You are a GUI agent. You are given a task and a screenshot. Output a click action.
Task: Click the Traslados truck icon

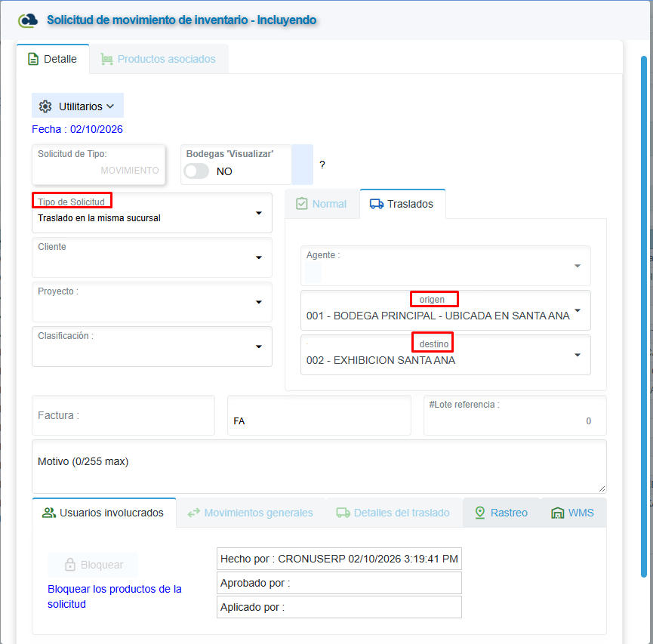377,204
